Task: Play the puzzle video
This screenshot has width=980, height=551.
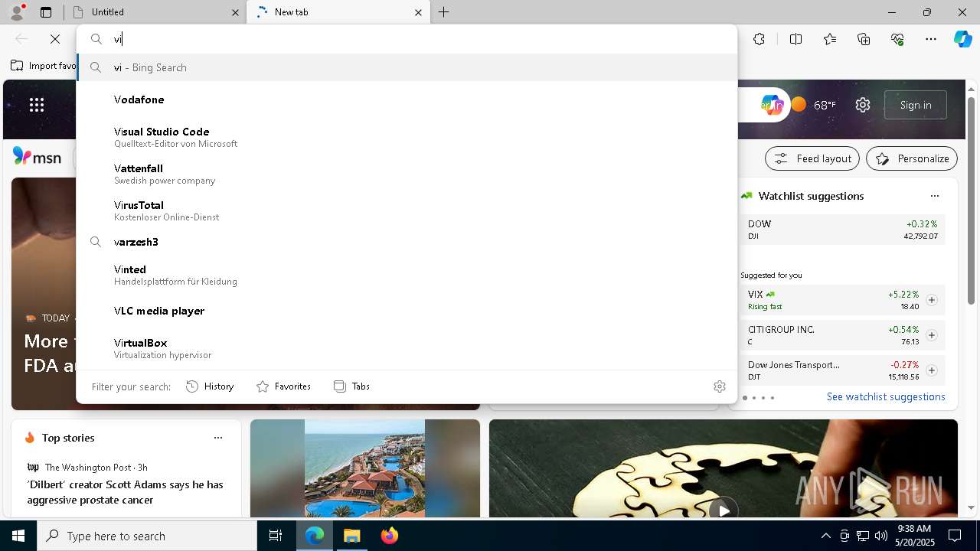Action: click(x=724, y=509)
